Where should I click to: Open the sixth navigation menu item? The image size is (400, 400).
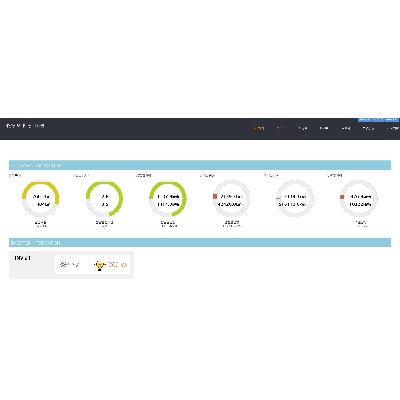[x=368, y=128]
